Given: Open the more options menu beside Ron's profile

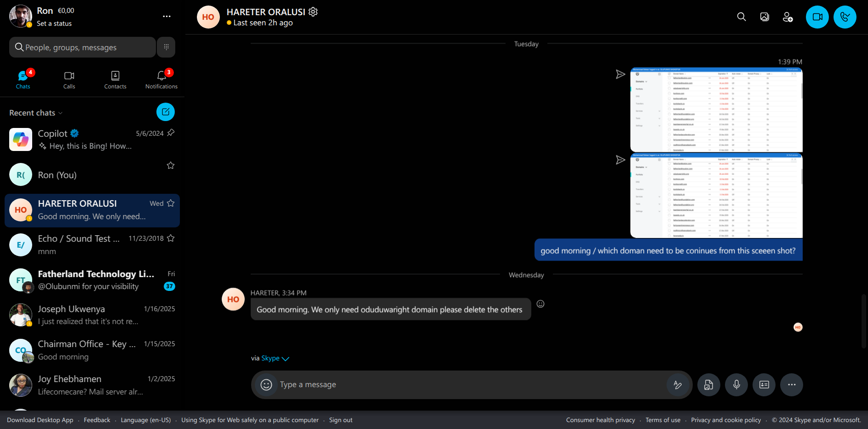Looking at the screenshot, I should pos(167,17).
